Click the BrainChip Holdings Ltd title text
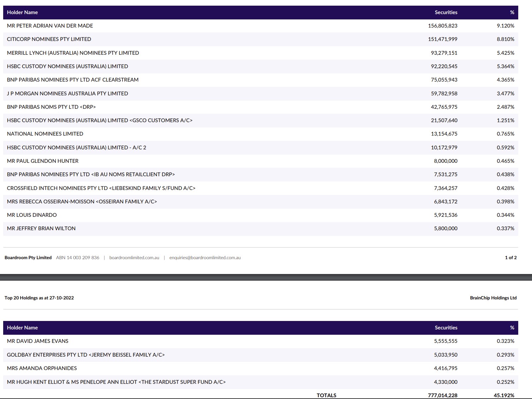The width and height of the screenshot is (532, 399). click(x=493, y=298)
